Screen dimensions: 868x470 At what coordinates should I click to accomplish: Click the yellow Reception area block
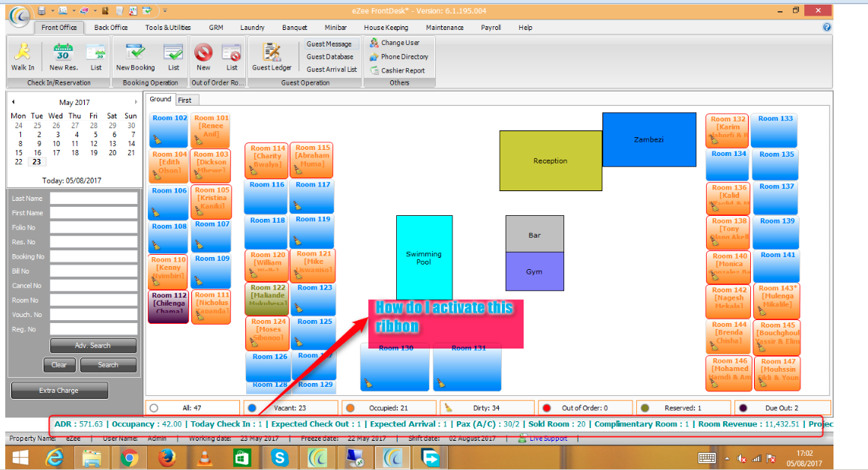[x=550, y=161]
